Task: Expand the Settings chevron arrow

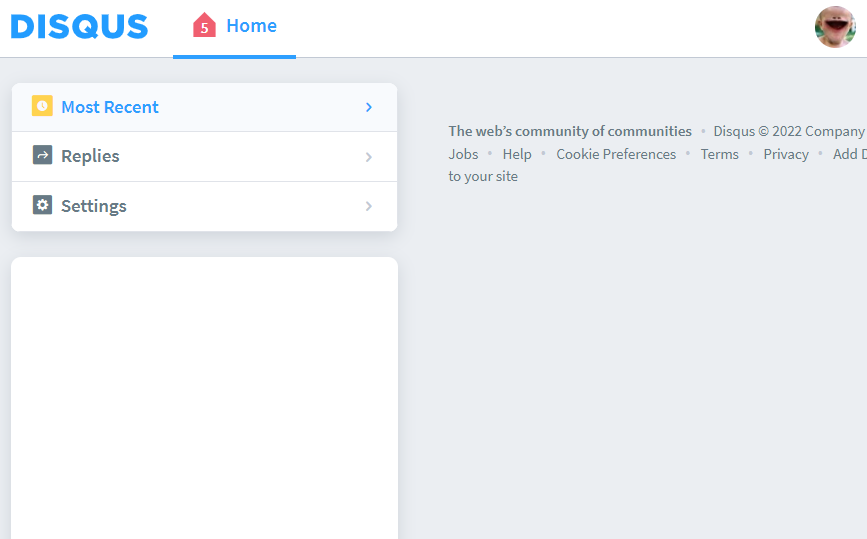Action: 369,206
